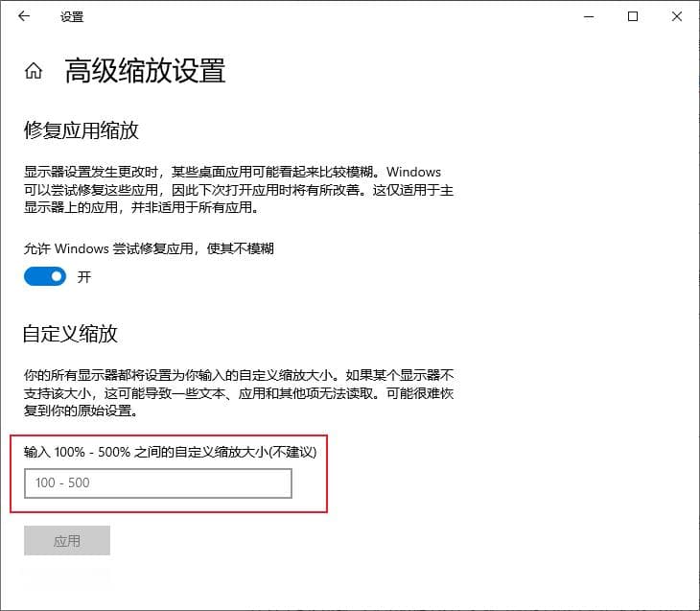
Task: Click the 设置 window title text
Action: pos(72,17)
